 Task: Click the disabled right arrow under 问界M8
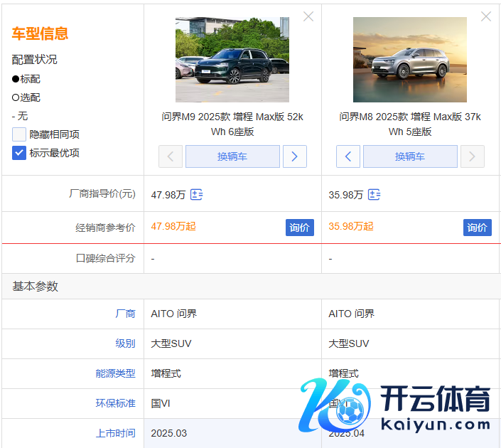[x=473, y=156]
